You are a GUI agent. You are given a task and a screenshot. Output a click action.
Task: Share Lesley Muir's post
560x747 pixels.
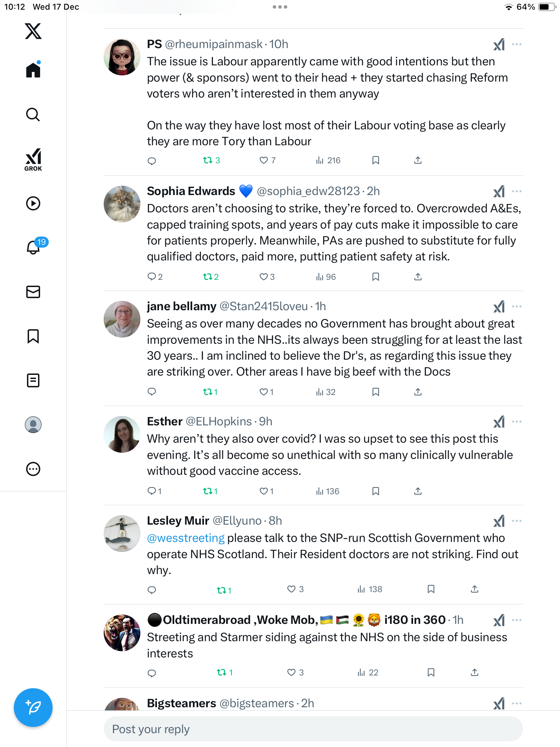pyautogui.click(x=475, y=589)
